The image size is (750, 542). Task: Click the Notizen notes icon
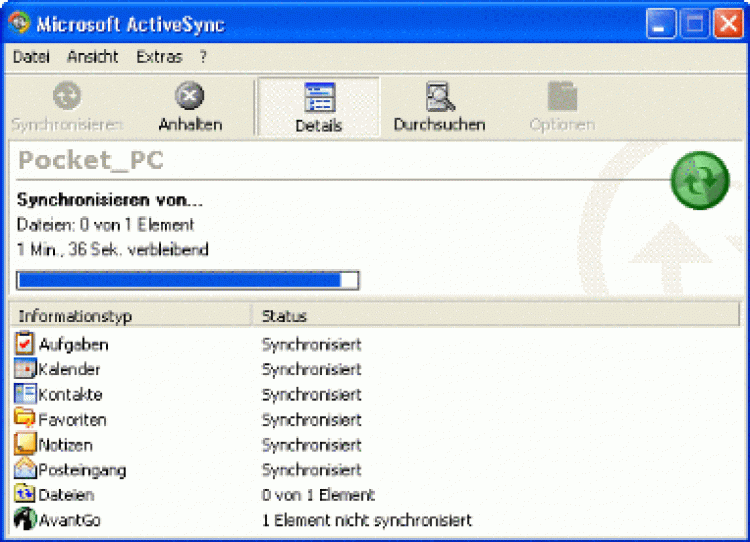coord(26,444)
